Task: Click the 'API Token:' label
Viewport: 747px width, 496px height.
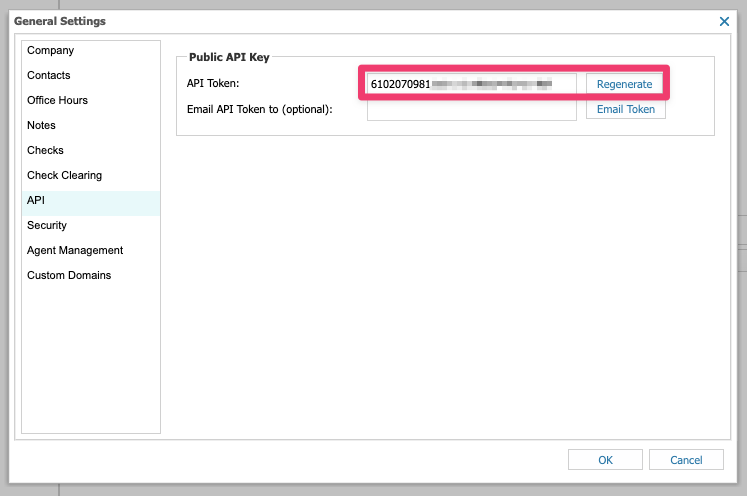Action: point(213,83)
